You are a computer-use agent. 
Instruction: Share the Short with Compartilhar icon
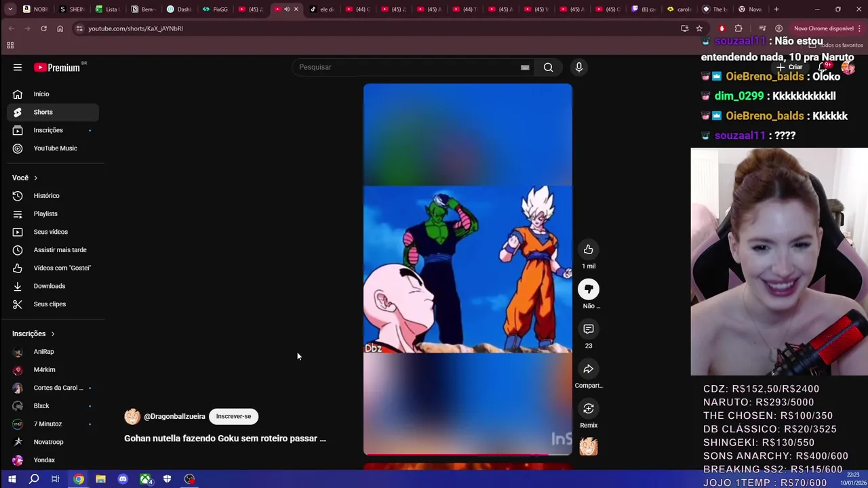(x=589, y=369)
